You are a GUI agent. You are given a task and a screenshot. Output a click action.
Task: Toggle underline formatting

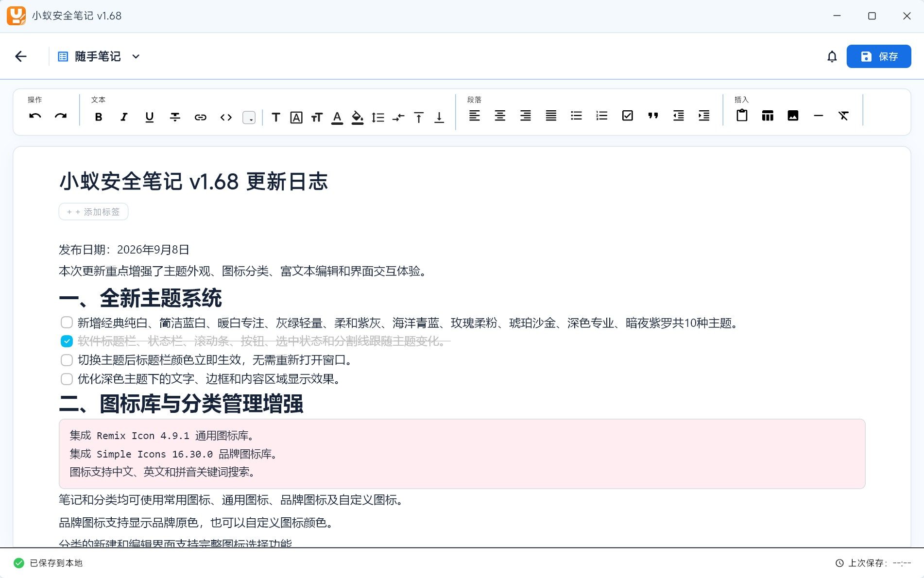tap(150, 117)
